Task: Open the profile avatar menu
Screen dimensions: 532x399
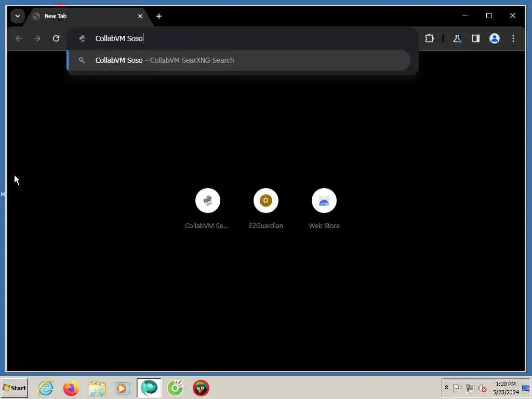Action: click(x=495, y=38)
